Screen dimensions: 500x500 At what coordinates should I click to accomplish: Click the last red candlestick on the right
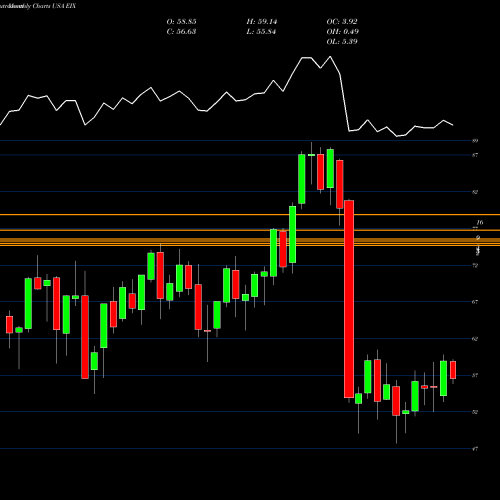[453, 370]
